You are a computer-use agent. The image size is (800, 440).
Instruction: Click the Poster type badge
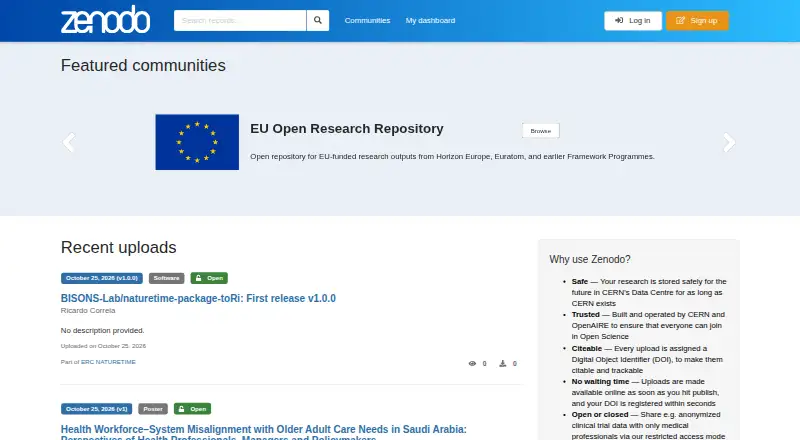153,409
